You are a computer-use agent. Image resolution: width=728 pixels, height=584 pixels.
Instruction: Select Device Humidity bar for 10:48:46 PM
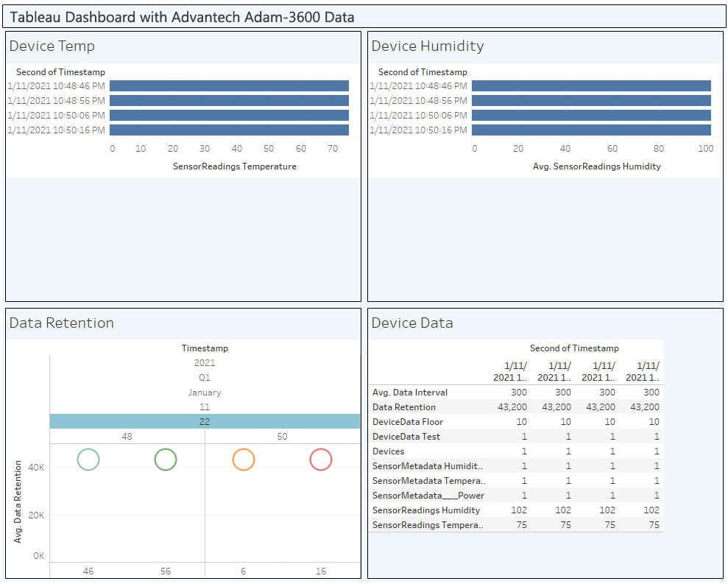(x=592, y=86)
